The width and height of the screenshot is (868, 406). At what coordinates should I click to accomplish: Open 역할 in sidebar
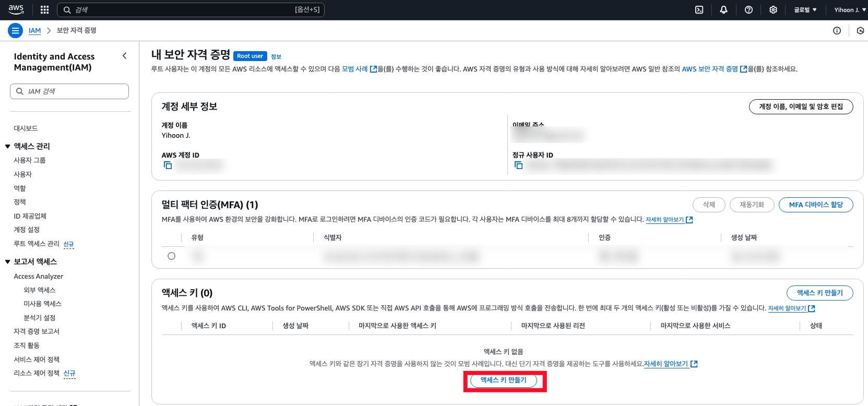click(x=20, y=188)
